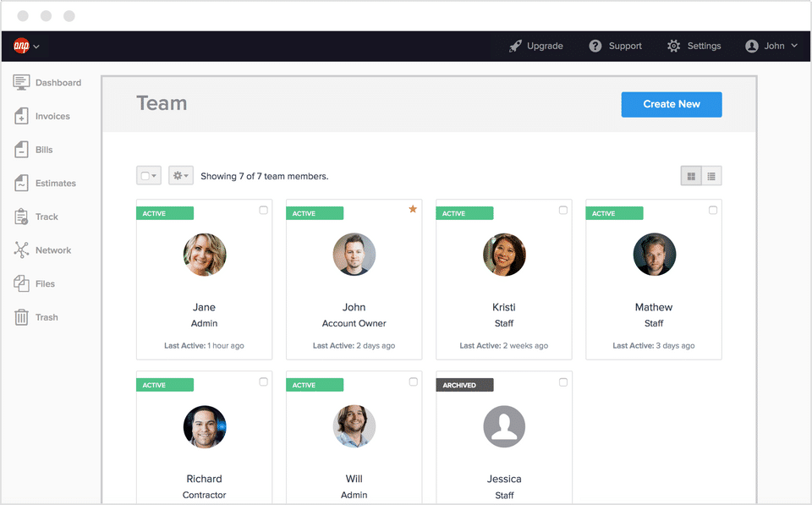Click the ACTIVE badge on Jane's card
Image resolution: width=812 pixels, height=505 pixels.
pos(165,213)
